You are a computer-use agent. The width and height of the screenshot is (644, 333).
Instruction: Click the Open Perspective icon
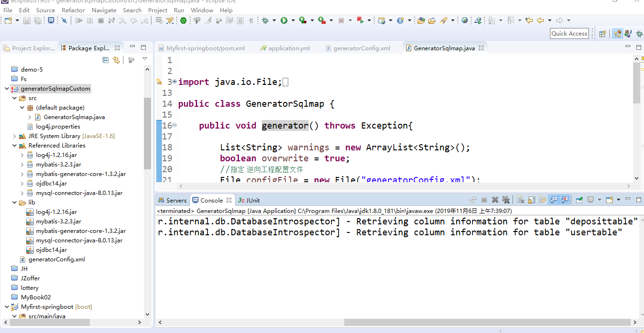coord(602,34)
